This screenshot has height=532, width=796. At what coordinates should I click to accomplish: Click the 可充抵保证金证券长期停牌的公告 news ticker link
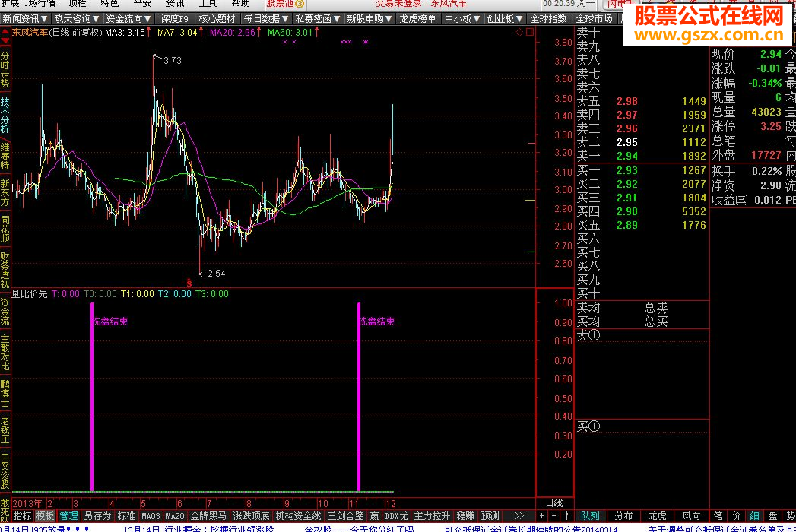(x=531, y=528)
